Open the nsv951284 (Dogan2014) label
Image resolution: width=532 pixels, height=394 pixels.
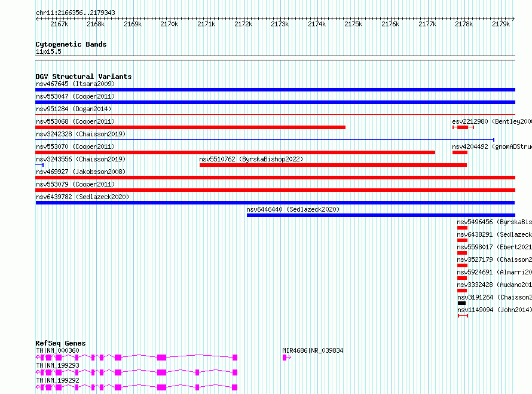pyautogui.click(x=74, y=109)
